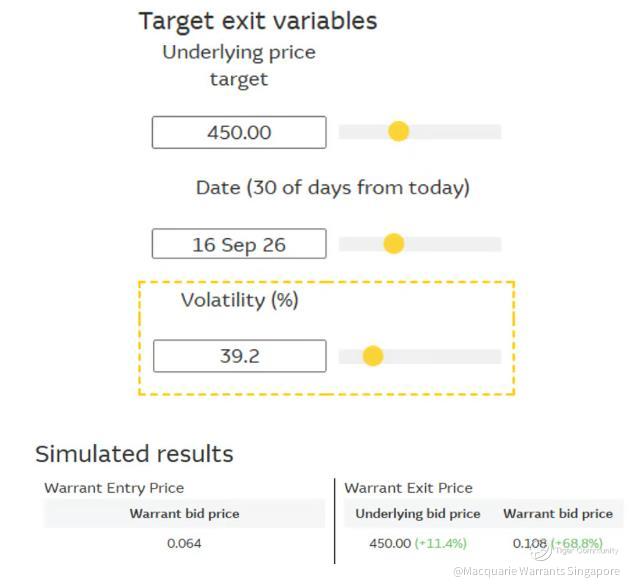Grab the yellow underlying price slider handle
The image size is (631, 585).
[x=398, y=131]
